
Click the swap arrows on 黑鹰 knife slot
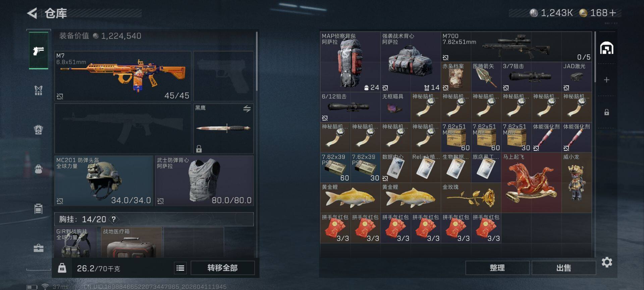click(247, 109)
